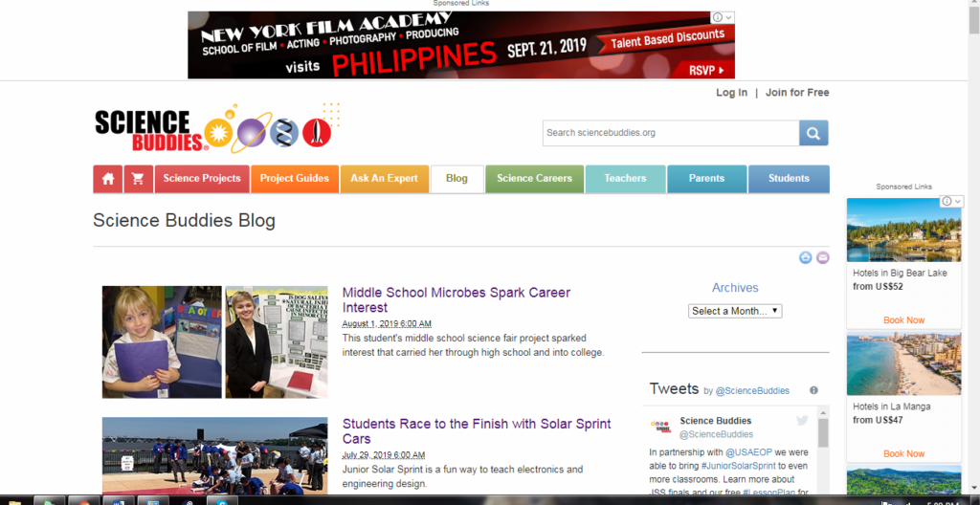The image size is (980, 505).
Task: Open the Students tab
Action: [789, 179]
